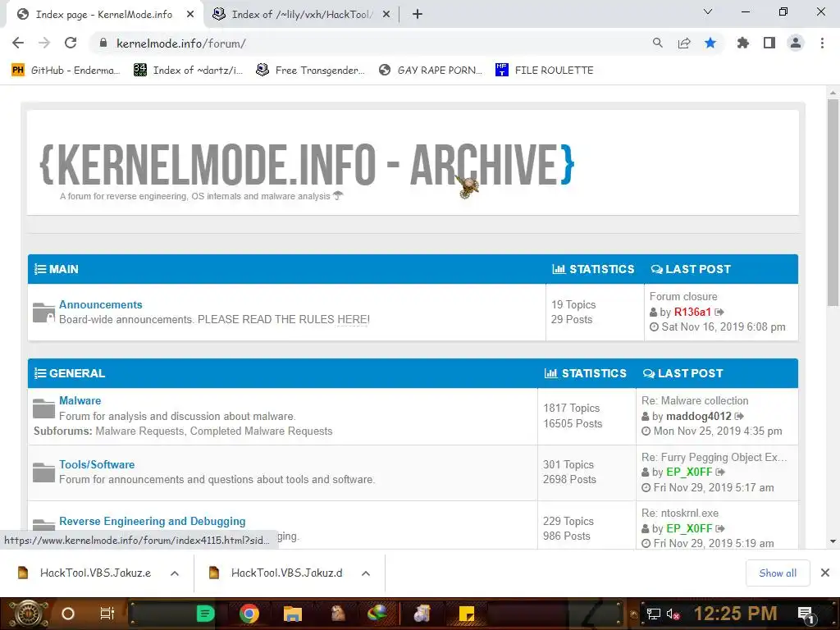Open the Extensions puzzle icon

point(742,43)
